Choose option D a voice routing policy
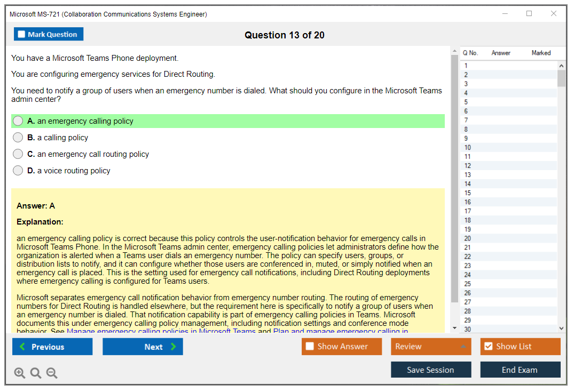Viewport: 574px width, 392px height. (18, 171)
